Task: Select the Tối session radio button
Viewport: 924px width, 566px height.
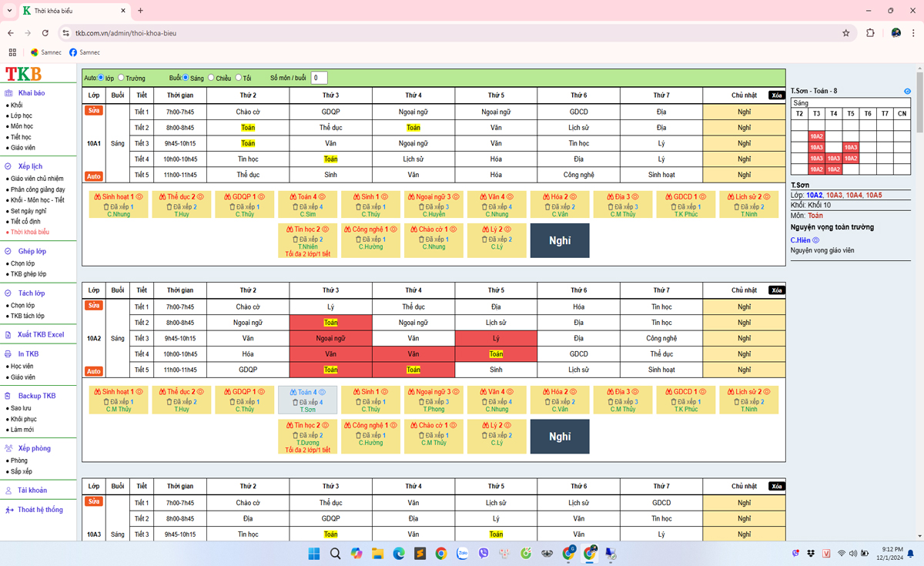Action: [238, 78]
